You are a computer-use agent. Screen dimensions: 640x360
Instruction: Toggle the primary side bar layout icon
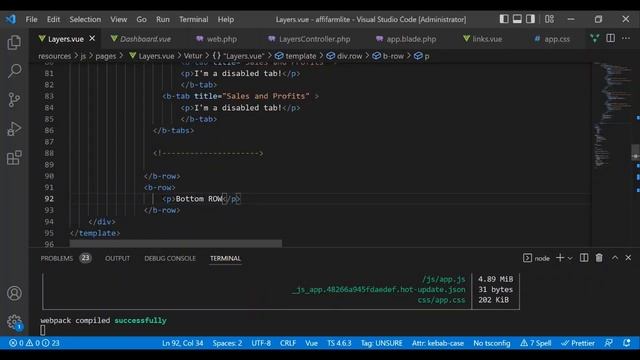tap(504, 19)
